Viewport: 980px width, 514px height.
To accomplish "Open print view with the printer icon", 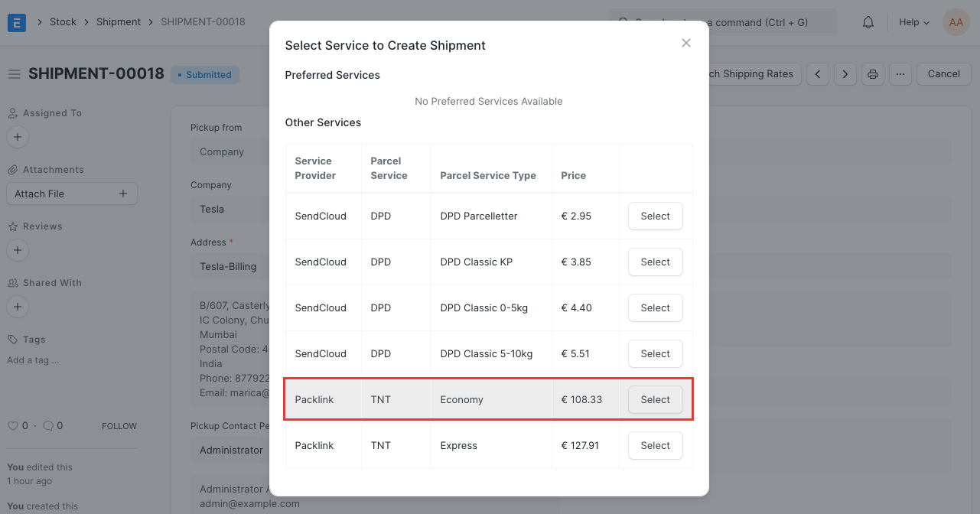I will (872, 73).
